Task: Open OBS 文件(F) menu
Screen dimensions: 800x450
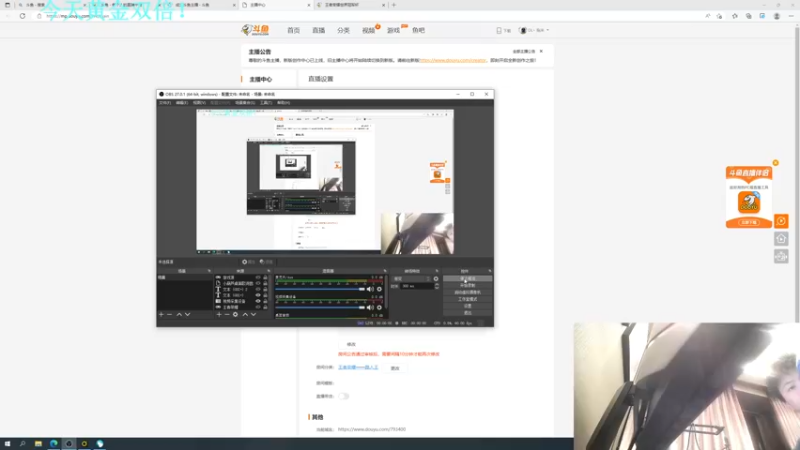Action: click(x=165, y=103)
